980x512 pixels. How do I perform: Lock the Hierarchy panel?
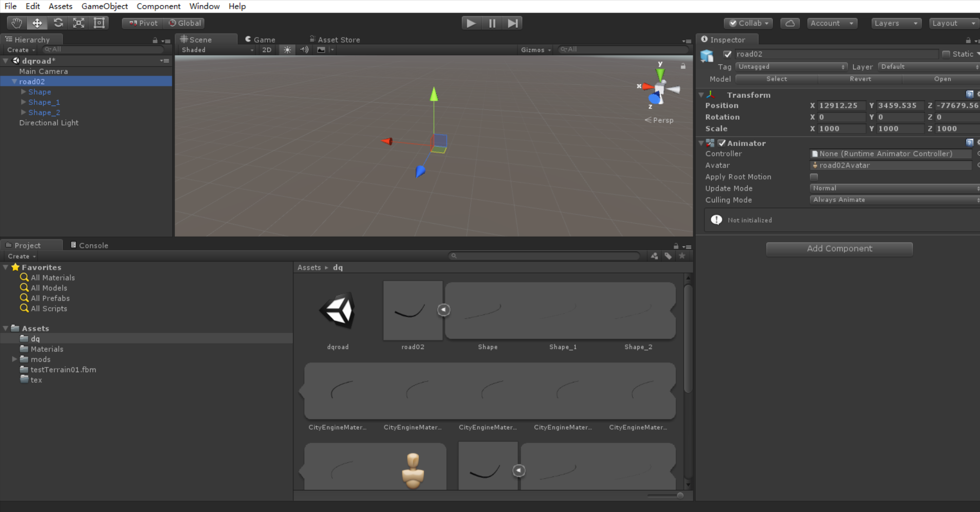[x=155, y=40]
